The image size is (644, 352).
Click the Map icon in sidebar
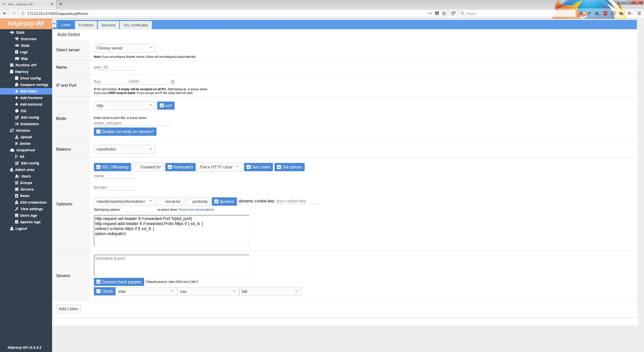coord(17,59)
